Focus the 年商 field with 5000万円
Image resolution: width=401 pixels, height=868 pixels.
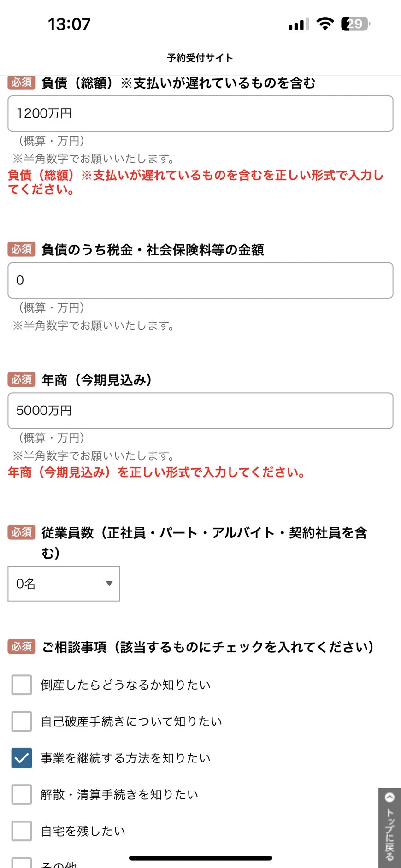point(200,411)
